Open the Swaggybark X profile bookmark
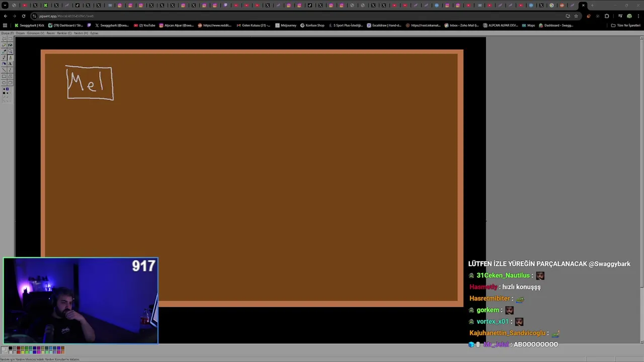The height and width of the screenshot is (362, 644). point(112,25)
